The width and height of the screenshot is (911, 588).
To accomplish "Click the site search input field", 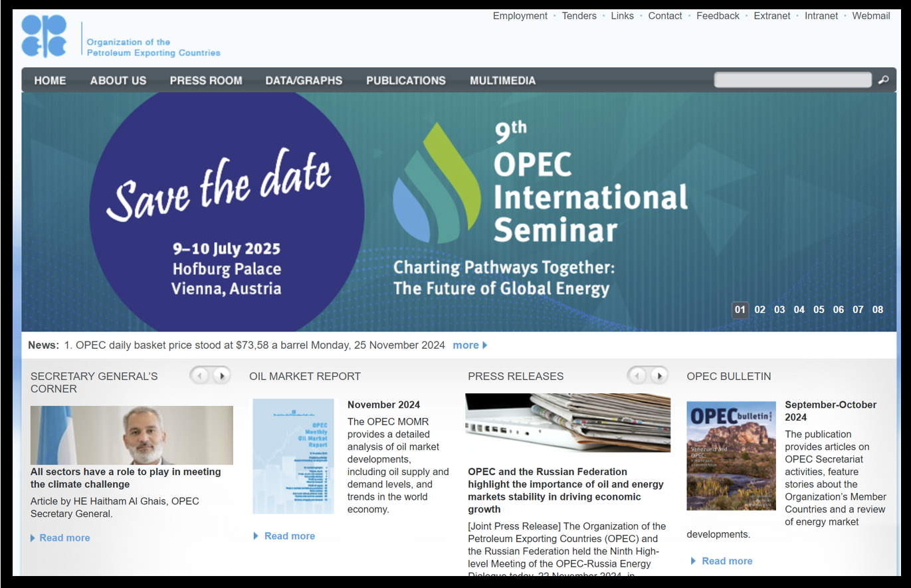I will pyautogui.click(x=793, y=80).
